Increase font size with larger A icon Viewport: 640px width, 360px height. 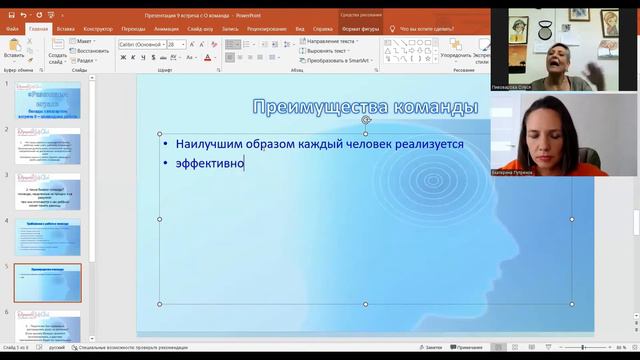click(x=192, y=44)
